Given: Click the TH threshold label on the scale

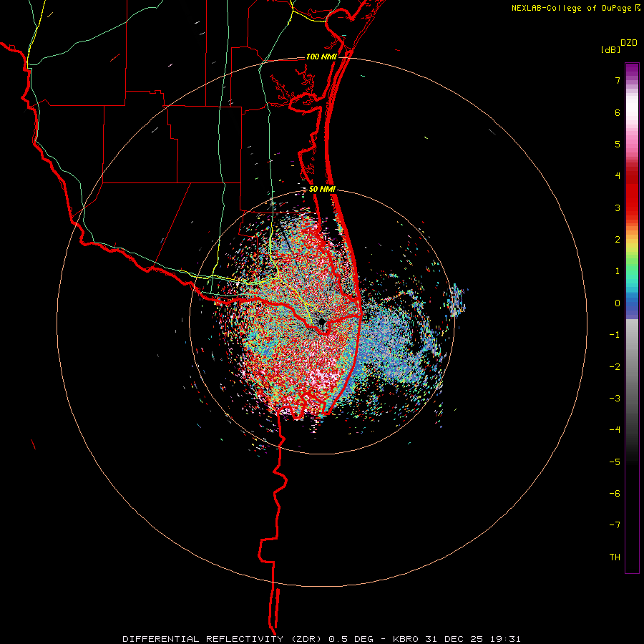Looking at the screenshot, I should pyautogui.click(x=615, y=557).
